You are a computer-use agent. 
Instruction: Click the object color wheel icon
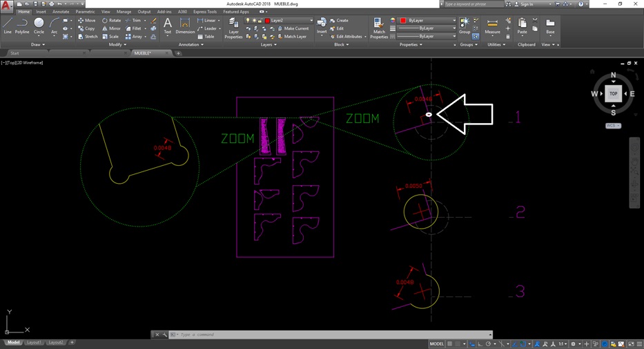coord(393,20)
